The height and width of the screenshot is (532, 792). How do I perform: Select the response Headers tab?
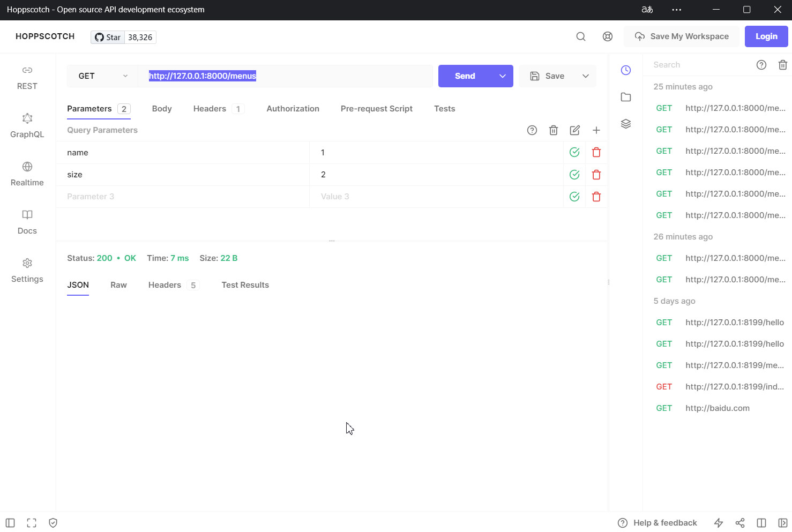pos(174,285)
